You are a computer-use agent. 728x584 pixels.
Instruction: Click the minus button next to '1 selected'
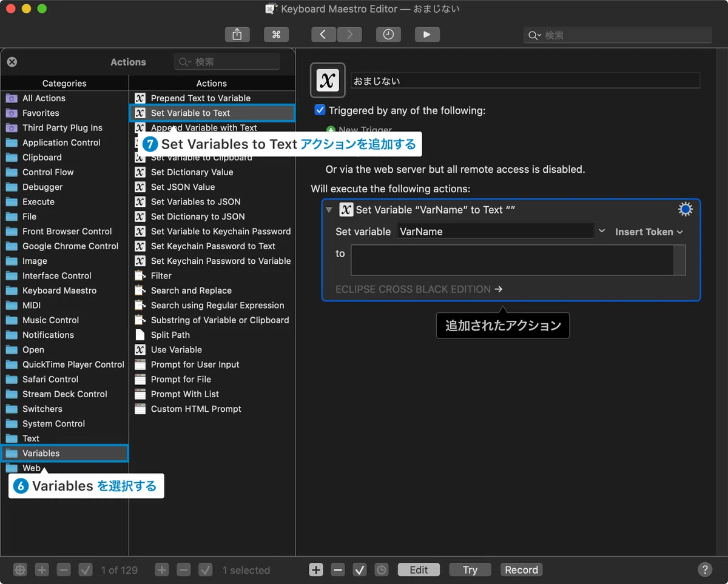pyautogui.click(x=184, y=569)
